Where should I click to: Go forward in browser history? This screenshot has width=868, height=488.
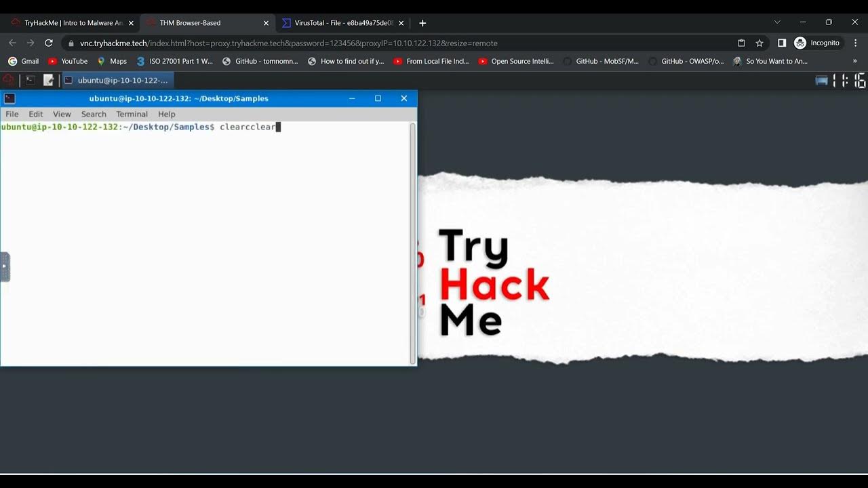(31, 43)
